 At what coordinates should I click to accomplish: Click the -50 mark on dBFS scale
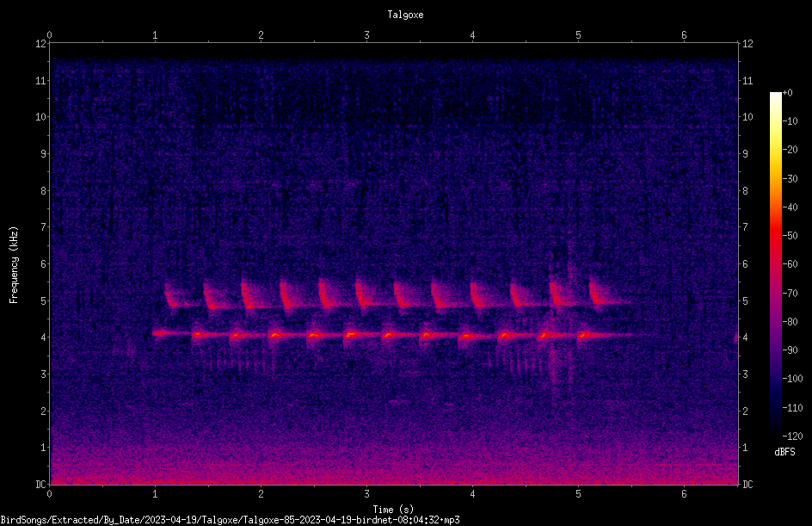(790, 235)
